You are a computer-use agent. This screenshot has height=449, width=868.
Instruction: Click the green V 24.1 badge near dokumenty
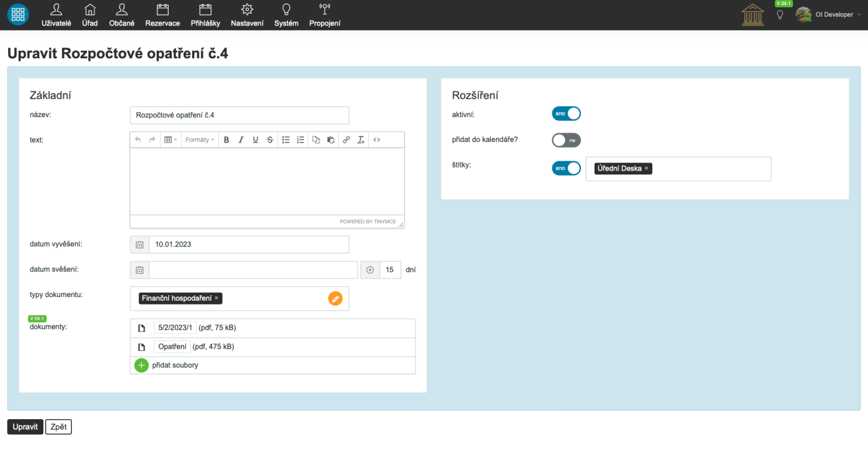(x=38, y=319)
